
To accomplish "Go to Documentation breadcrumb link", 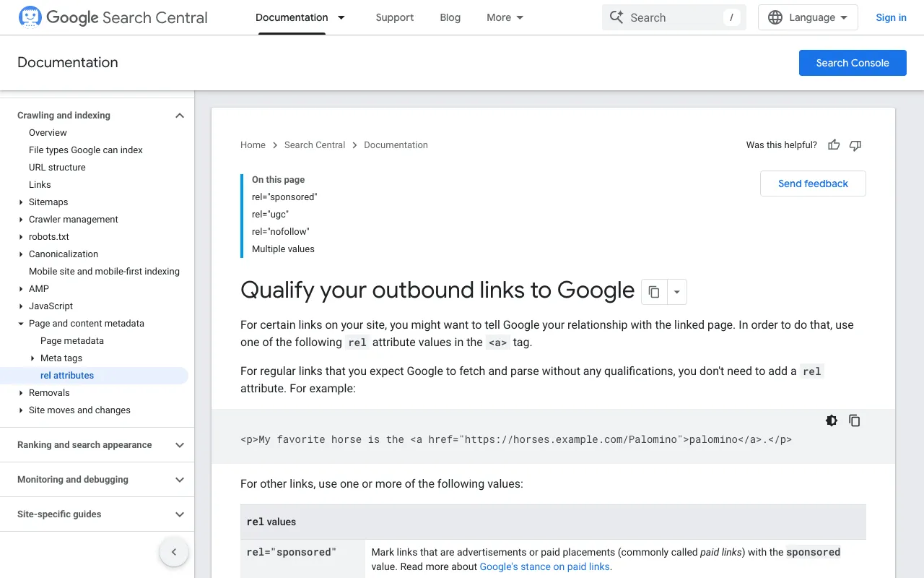I will 396,145.
